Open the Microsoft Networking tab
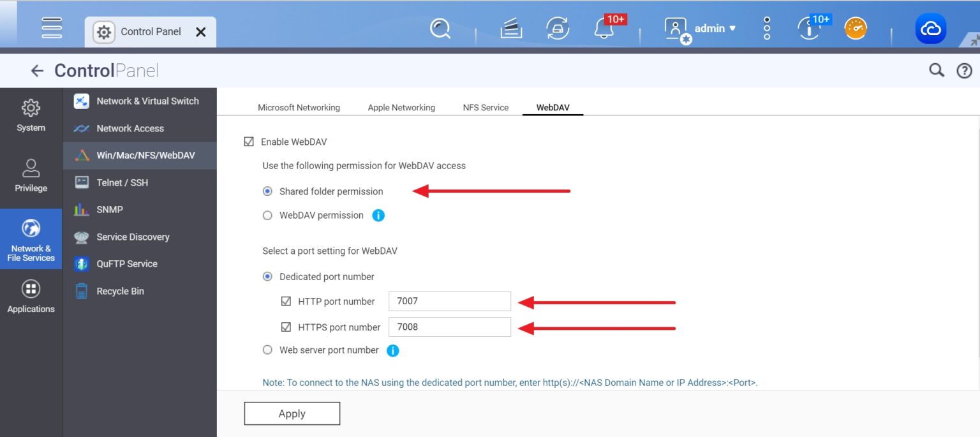The image size is (980, 437). point(299,107)
